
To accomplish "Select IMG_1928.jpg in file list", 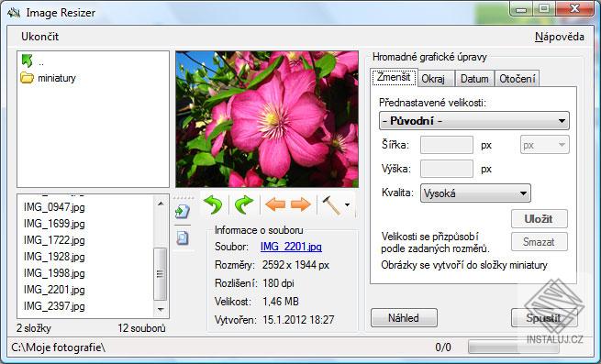I will point(54,257).
